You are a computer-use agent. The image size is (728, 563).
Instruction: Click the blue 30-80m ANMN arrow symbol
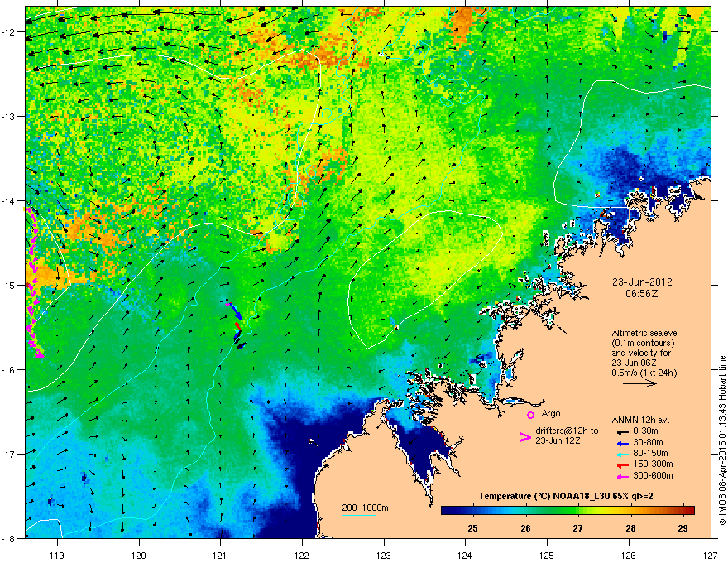click(622, 443)
